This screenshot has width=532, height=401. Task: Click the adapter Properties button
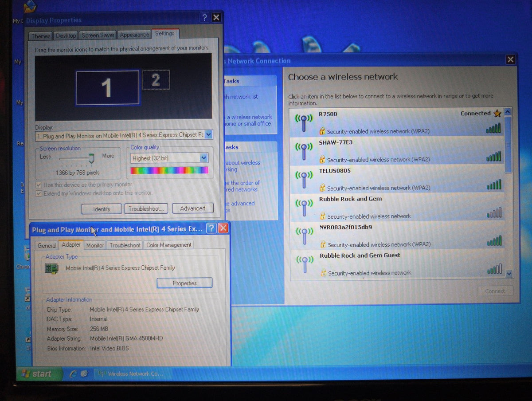[x=185, y=283]
